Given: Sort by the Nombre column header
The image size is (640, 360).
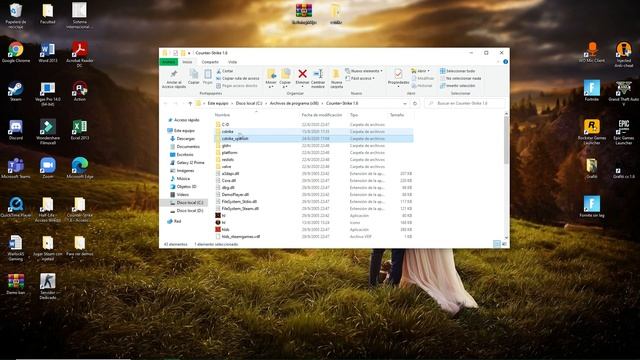Looking at the screenshot, I should (x=222, y=115).
